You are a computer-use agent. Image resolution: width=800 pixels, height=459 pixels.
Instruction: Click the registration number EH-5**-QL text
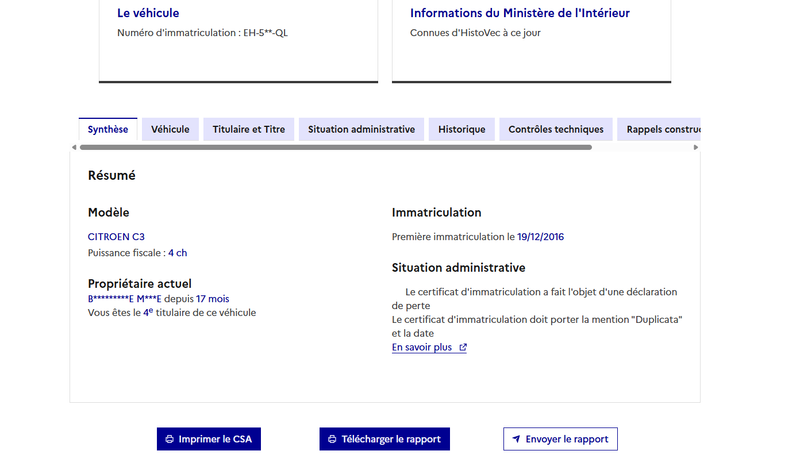coord(265,33)
